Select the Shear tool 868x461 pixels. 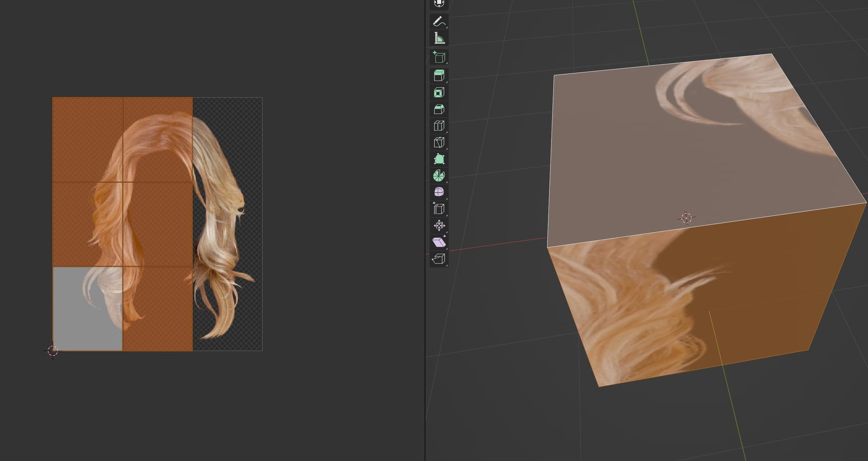tap(439, 242)
